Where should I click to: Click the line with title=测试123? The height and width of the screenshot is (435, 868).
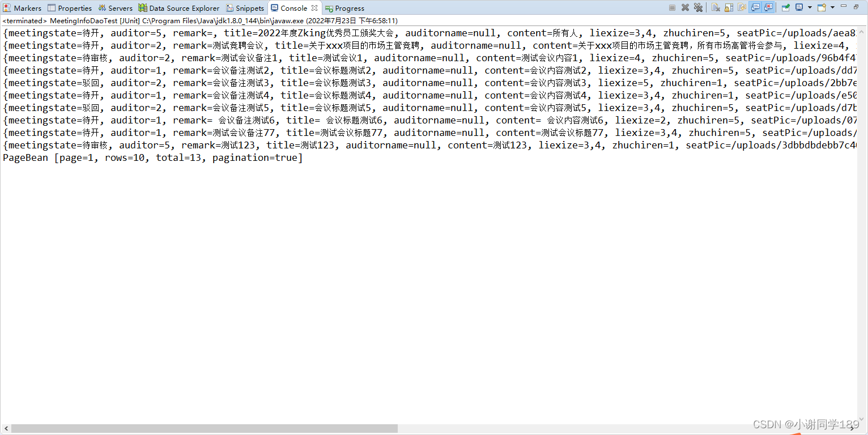click(429, 145)
